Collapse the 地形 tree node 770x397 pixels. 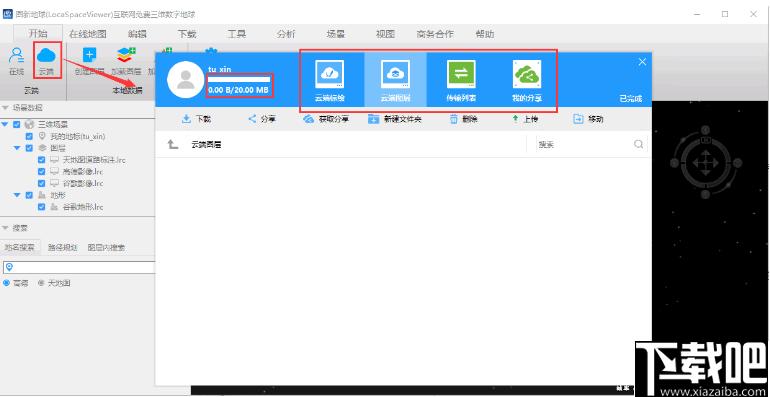[17, 195]
